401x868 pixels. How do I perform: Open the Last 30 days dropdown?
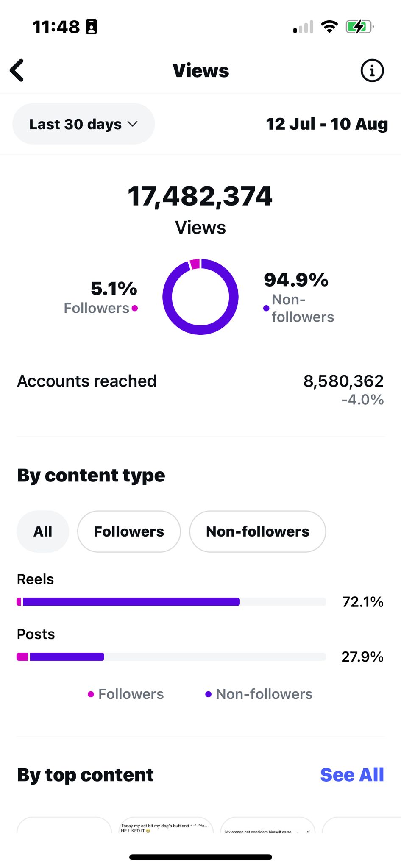tap(84, 124)
